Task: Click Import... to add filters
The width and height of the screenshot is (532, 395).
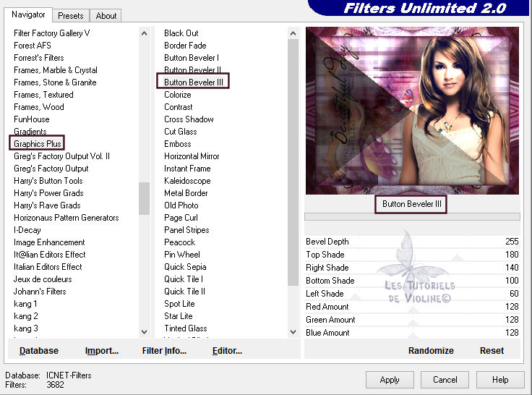Action: point(102,351)
